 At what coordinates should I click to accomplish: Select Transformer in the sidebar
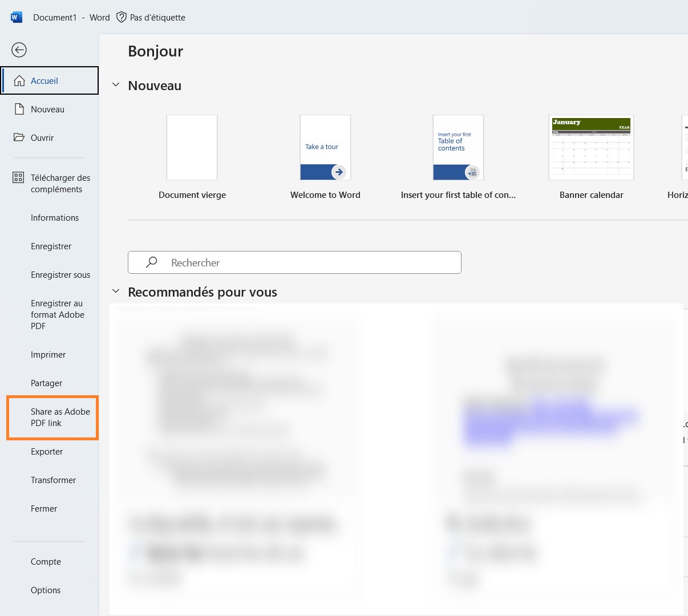coord(53,480)
